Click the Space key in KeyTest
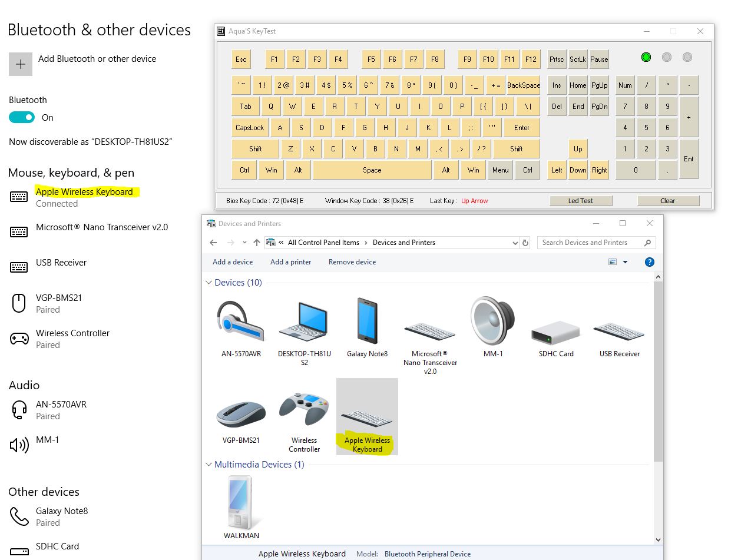Image resolution: width=751 pixels, height=560 pixels. pos(372,170)
